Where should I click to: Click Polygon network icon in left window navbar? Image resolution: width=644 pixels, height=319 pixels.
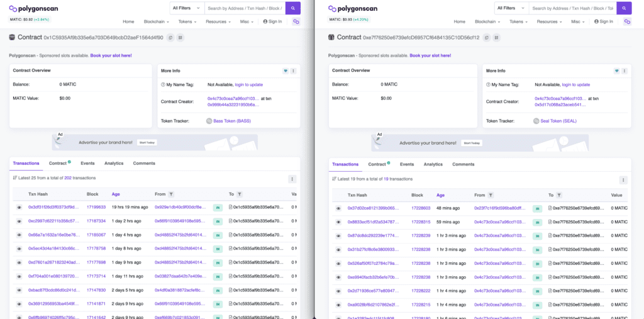pos(296,22)
